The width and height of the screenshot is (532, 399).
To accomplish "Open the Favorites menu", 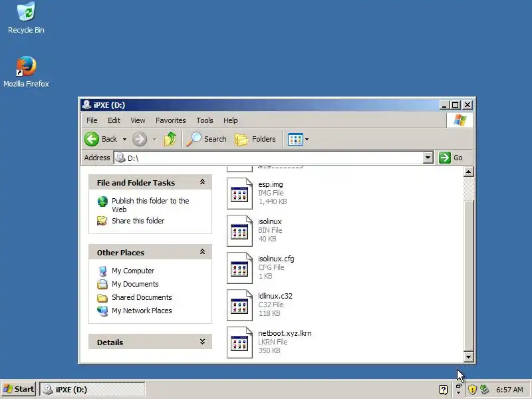I will point(171,120).
